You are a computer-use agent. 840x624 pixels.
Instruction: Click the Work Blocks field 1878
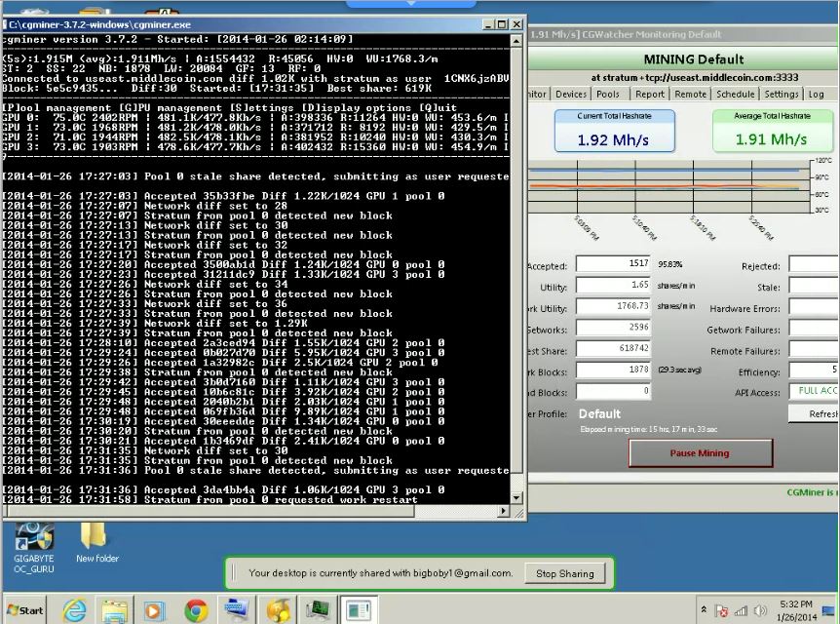(613, 370)
